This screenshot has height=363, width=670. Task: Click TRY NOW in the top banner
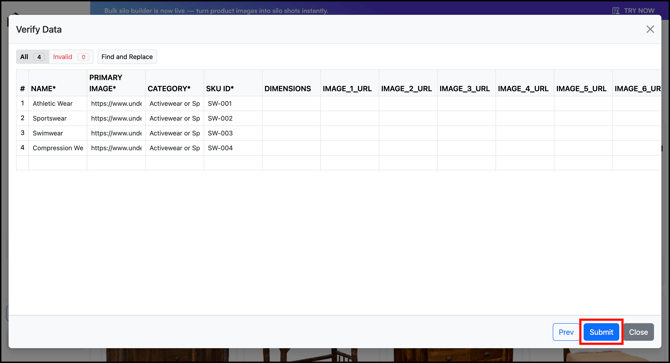click(639, 10)
